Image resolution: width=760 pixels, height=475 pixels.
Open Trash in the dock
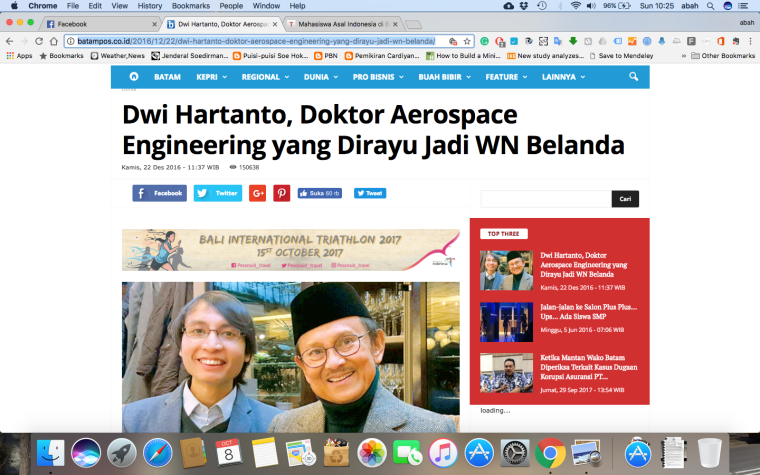coord(709,453)
